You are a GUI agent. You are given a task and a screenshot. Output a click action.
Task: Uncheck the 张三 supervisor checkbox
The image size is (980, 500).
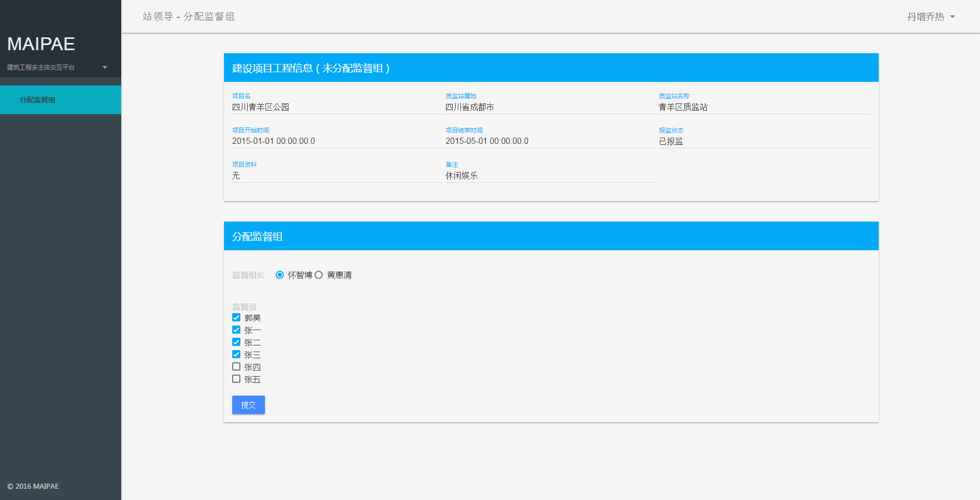pos(236,355)
